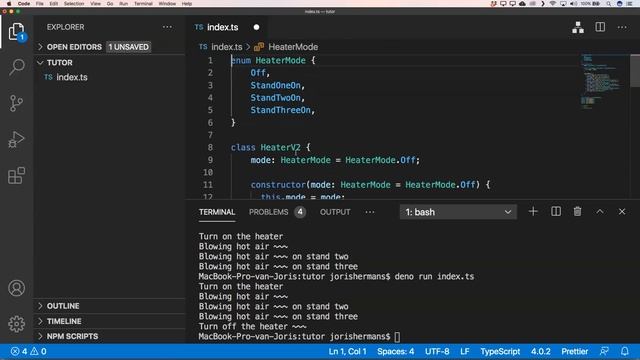Open the Manage gear icon
This screenshot has width=640, height=360.
coord(16,324)
